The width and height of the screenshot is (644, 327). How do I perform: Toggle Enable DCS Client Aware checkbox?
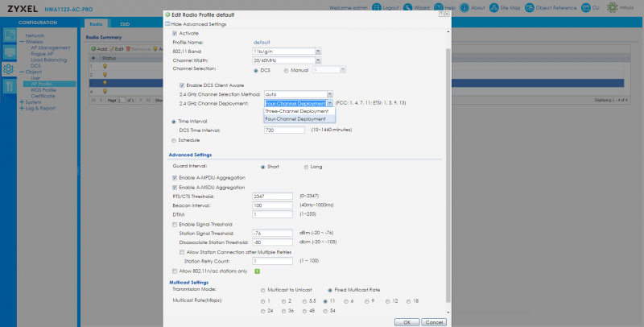(x=182, y=85)
